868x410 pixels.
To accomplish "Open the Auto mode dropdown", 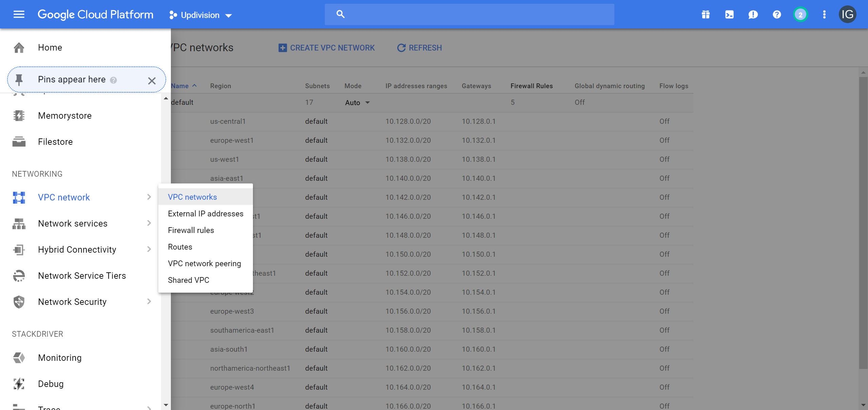I will [357, 102].
